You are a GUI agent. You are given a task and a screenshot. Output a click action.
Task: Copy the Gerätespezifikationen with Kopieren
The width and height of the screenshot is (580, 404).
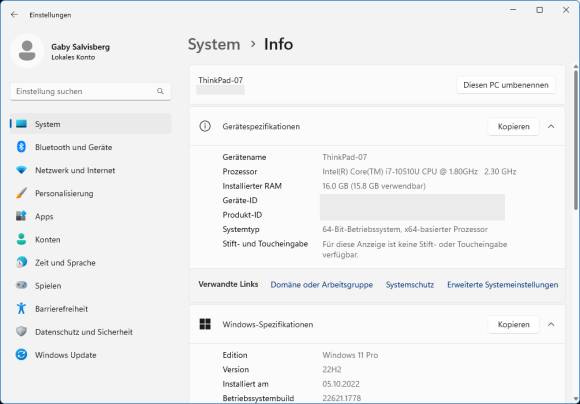[513, 127]
